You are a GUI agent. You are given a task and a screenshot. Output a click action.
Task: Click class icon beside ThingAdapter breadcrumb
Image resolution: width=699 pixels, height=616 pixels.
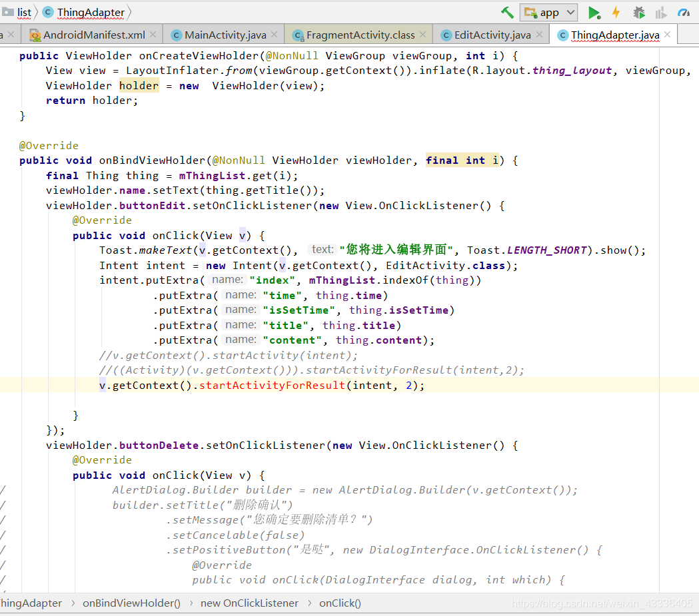point(48,12)
